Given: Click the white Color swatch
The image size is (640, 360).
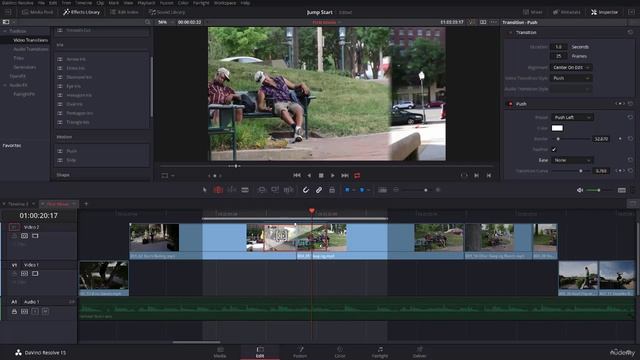Looking at the screenshot, I should (x=557, y=128).
